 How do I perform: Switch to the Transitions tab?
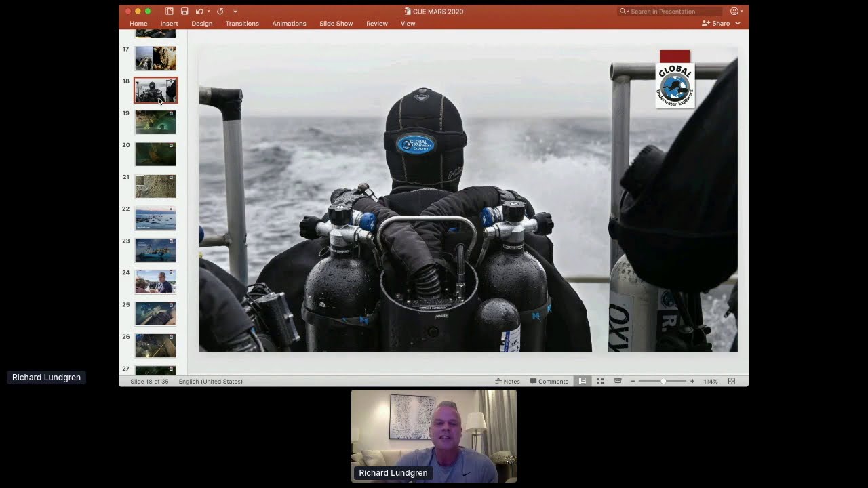[242, 24]
